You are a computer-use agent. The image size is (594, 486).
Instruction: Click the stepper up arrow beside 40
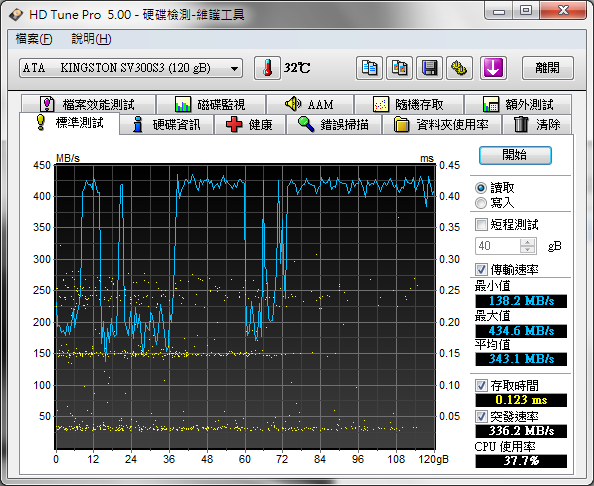tap(527, 242)
